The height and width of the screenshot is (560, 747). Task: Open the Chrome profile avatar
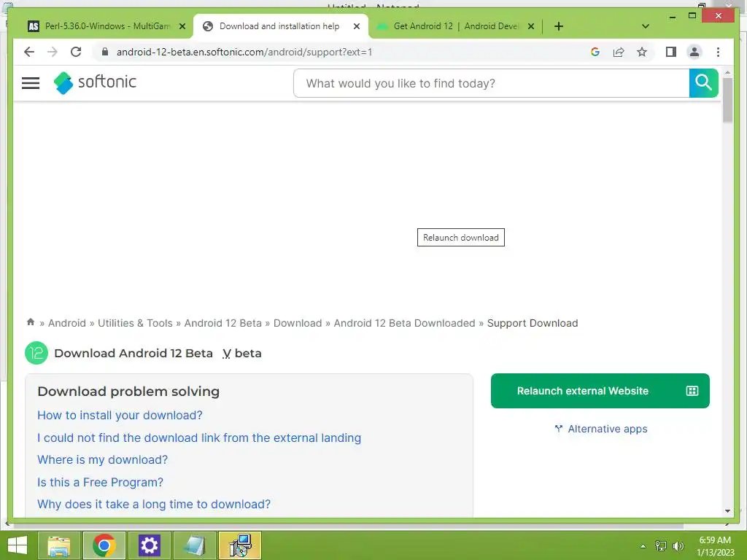coord(694,52)
